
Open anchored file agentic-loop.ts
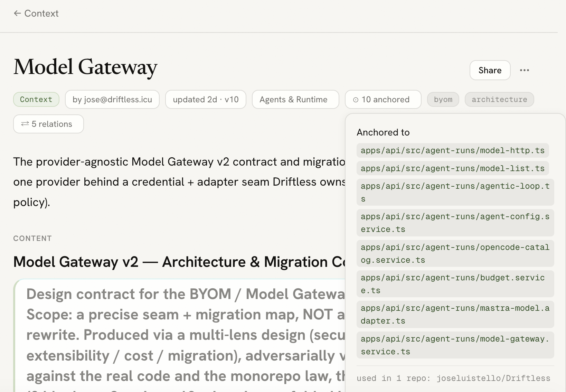455,193
